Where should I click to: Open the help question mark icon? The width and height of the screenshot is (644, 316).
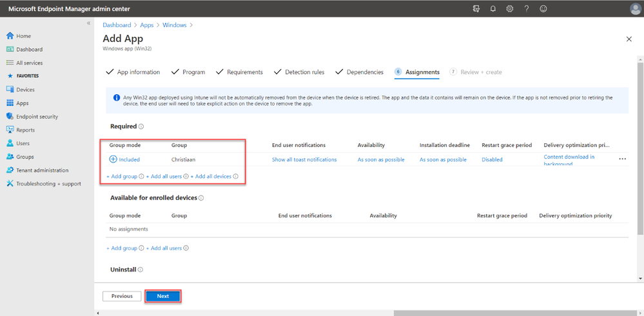click(527, 8)
